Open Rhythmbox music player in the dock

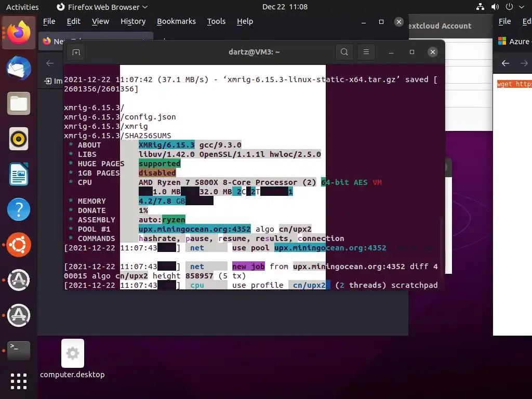(x=19, y=139)
